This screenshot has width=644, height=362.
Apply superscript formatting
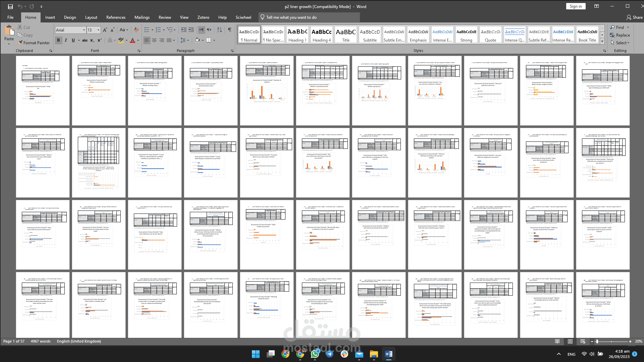[100, 40]
